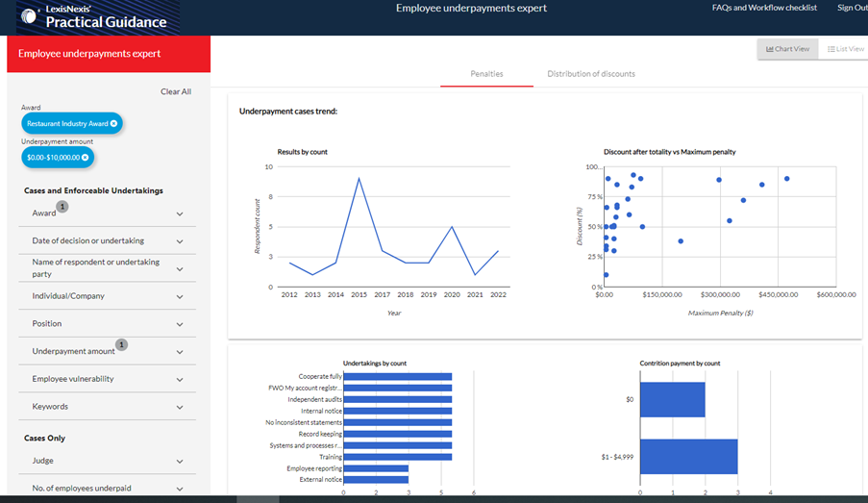This screenshot has width=868, height=503.
Task: Click the Cooperate fully bar
Action: coord(397,377)
